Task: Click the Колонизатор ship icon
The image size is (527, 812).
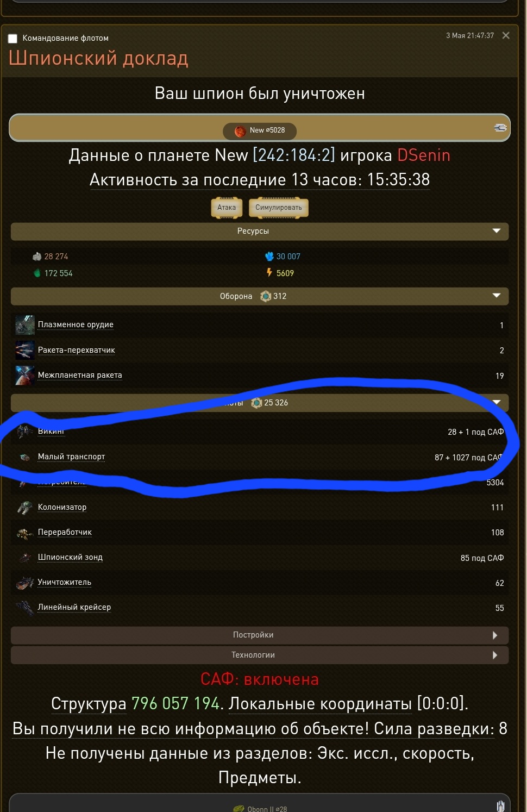Action: pyautogui.click(x=24, y=507)
